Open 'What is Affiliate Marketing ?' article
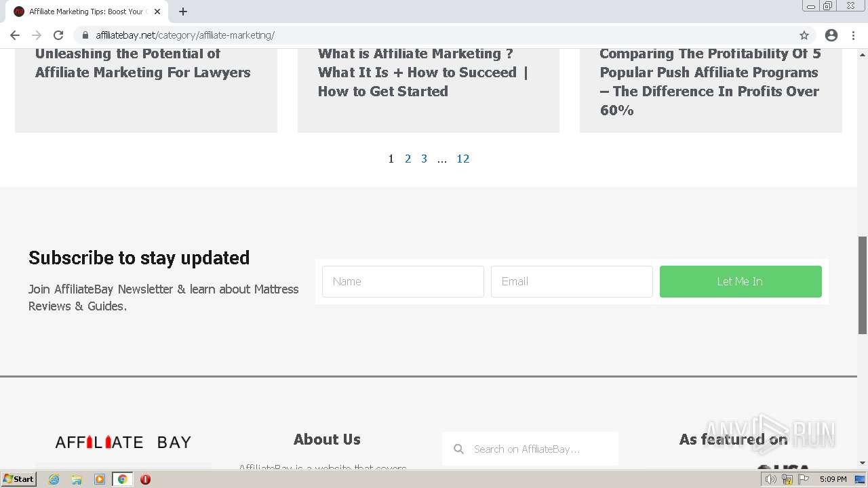 [x=423, y=73]
